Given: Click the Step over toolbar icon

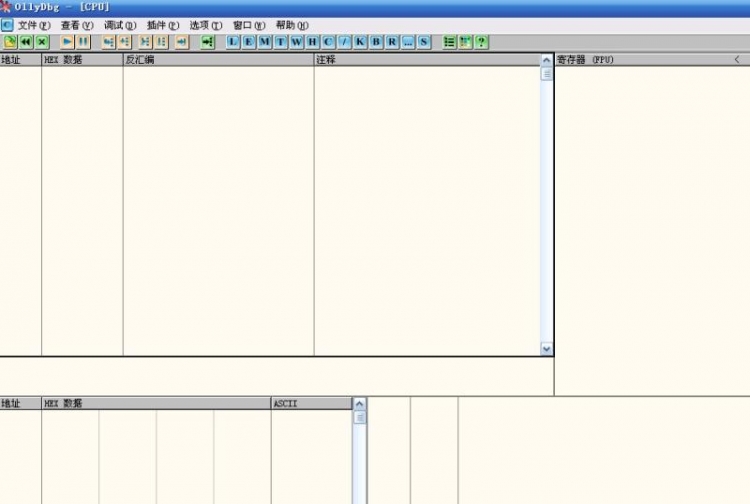Looking at the screenshot, I should [124, 42].
